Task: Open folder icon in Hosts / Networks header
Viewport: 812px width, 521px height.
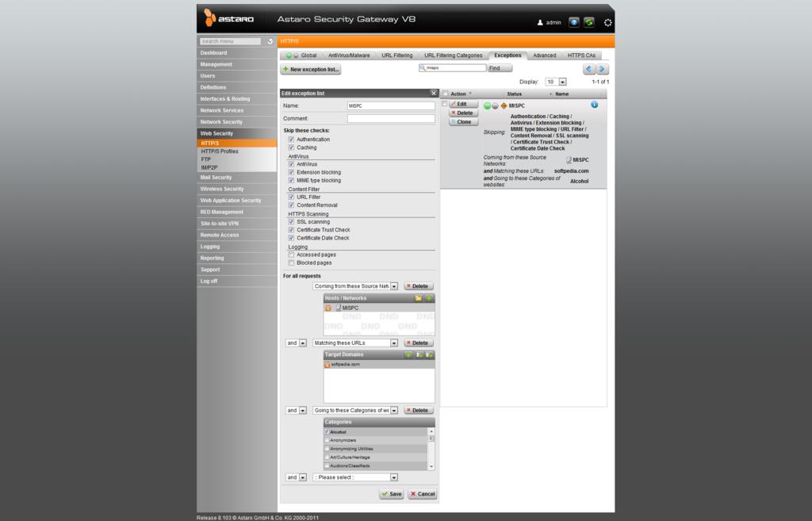Action: pos(419,298)
